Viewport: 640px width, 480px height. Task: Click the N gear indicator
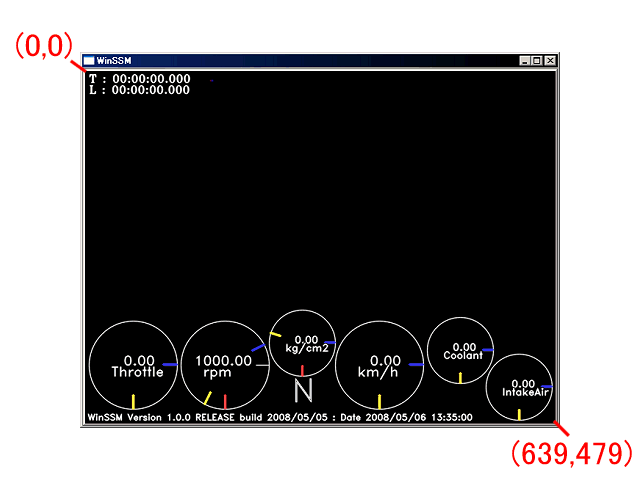303,390
